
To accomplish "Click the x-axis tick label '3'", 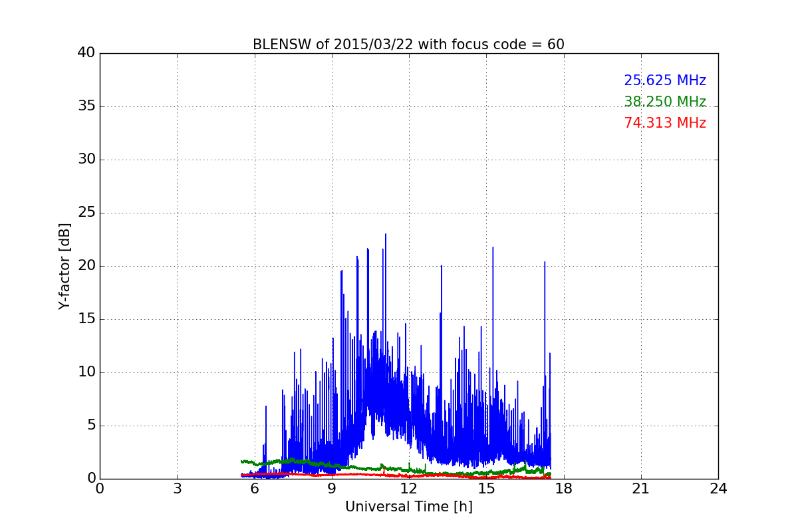I will (x=177, y=489).
